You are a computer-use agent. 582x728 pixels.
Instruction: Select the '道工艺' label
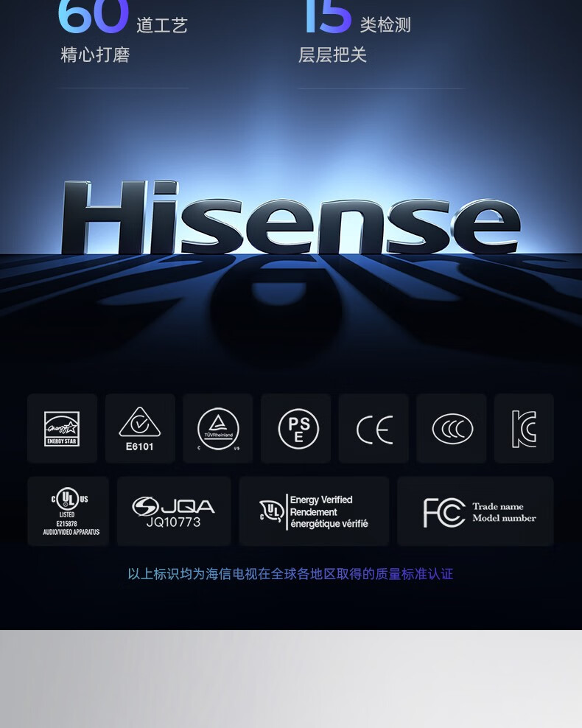pyautogui.click(x=162, y=25)
